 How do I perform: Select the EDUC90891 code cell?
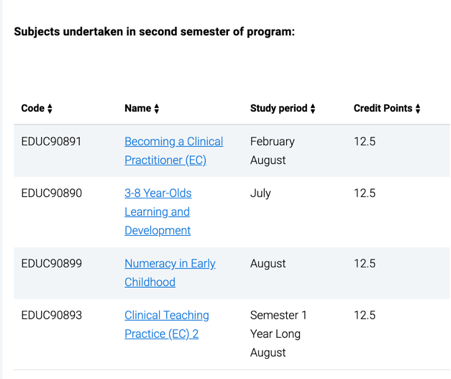[x=51, y=141]
